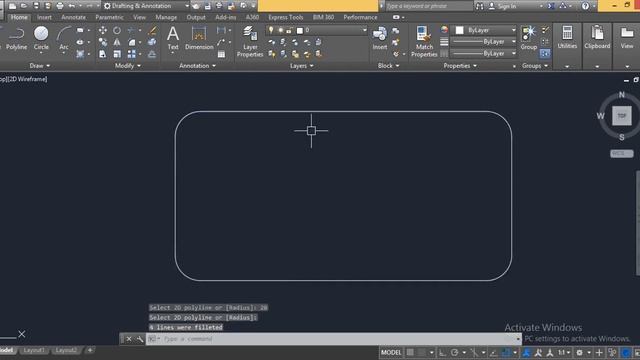This screenshot has width=640, height=360.
Task: Activate the Mirror tool in Modify panel
Action: pyautogui.click(x=117, y=42)
